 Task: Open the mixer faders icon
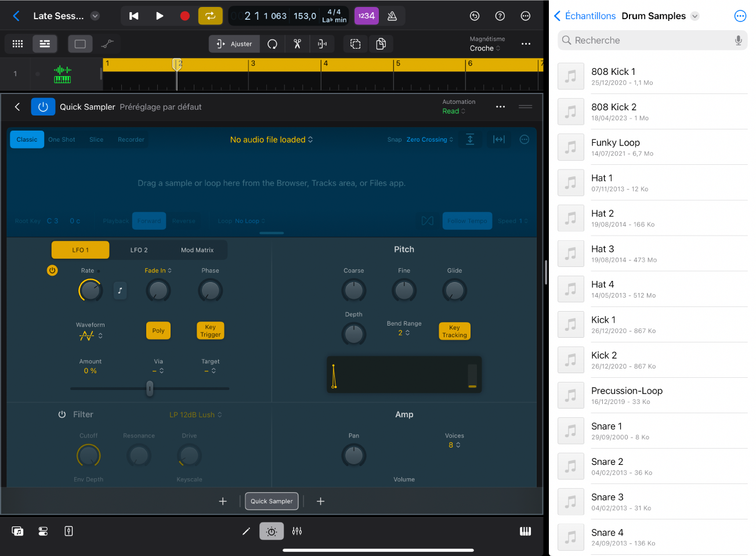(x=297, y=531)
